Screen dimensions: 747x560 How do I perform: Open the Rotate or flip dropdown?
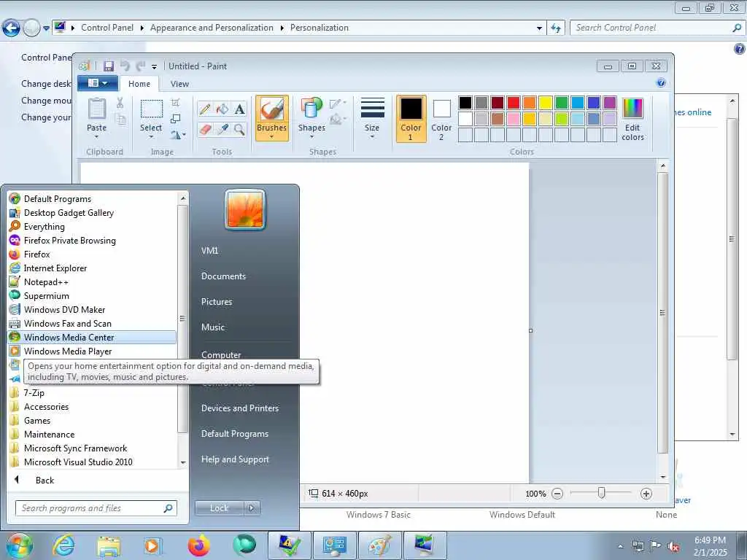(177, 135)
